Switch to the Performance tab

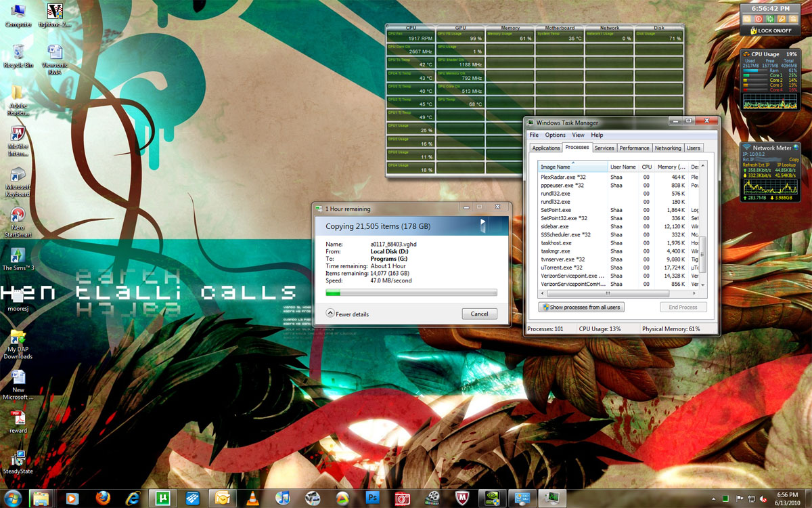click(x=634, y=148)
